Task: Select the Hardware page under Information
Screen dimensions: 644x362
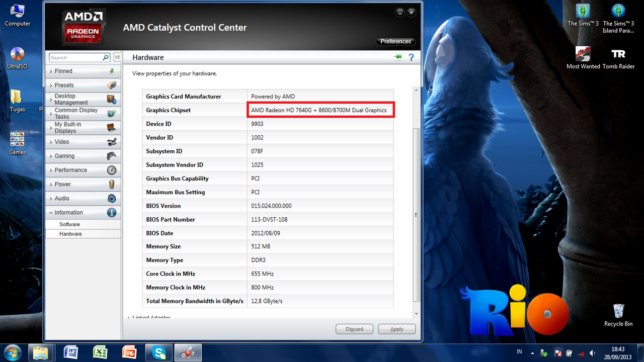Action: 70,234
